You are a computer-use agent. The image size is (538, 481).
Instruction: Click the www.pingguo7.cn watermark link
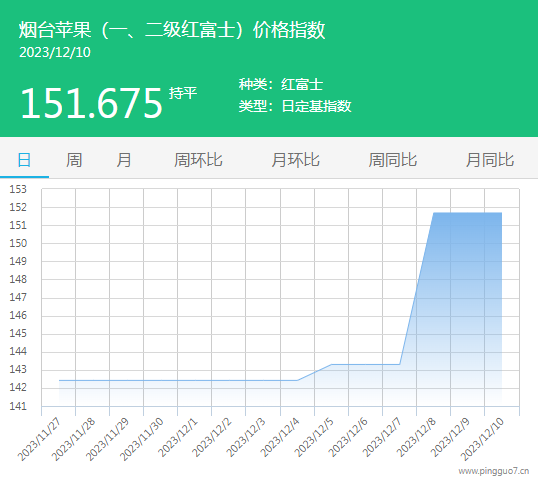pos(494,471)
